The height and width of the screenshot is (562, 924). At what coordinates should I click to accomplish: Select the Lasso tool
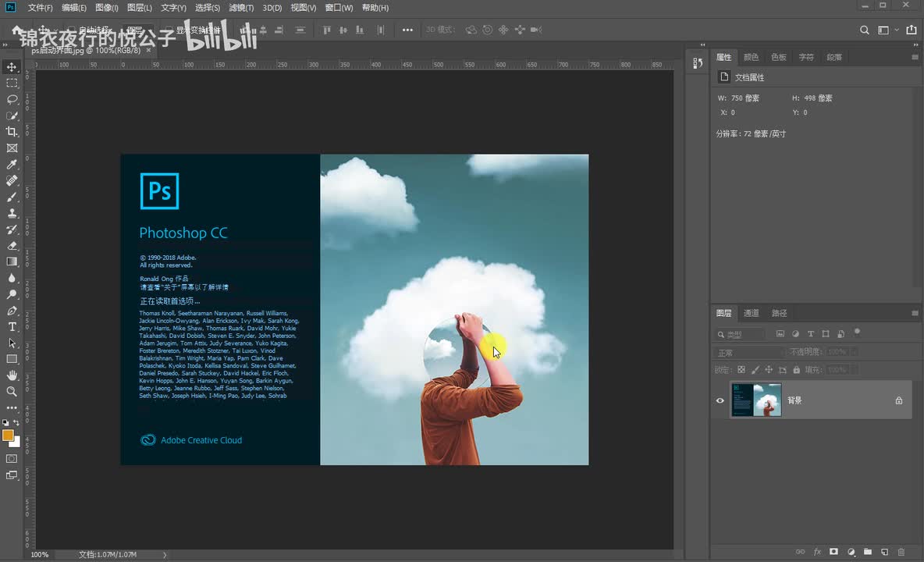tap(12, 99)
